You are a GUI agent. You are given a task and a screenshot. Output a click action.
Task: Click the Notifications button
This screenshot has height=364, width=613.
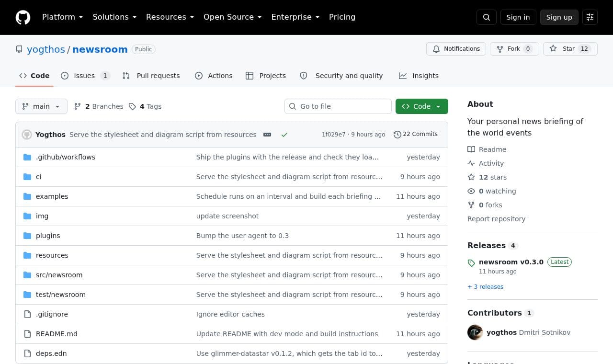coord(456,49)
